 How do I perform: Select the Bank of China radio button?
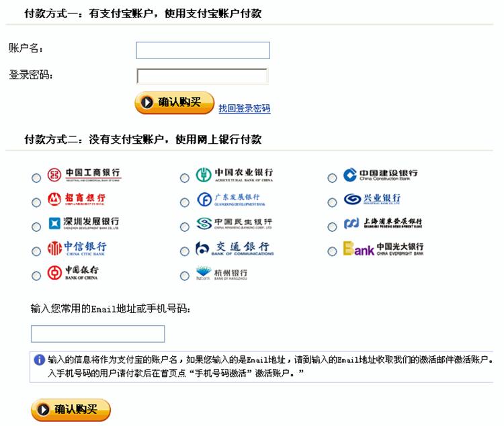click(x=36, y=275)
